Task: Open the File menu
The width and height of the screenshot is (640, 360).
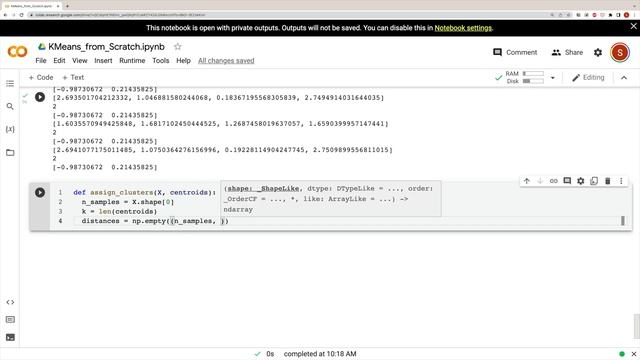Action: 41,60
